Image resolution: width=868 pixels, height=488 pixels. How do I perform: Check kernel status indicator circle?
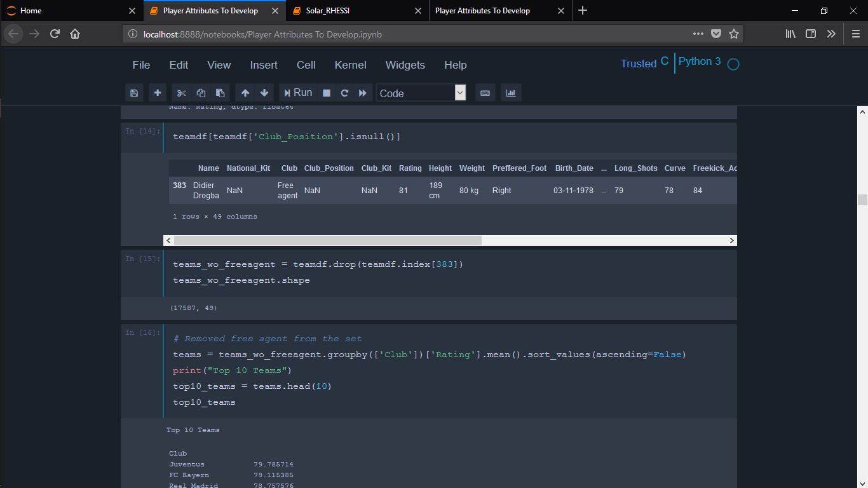coord(732,64)
